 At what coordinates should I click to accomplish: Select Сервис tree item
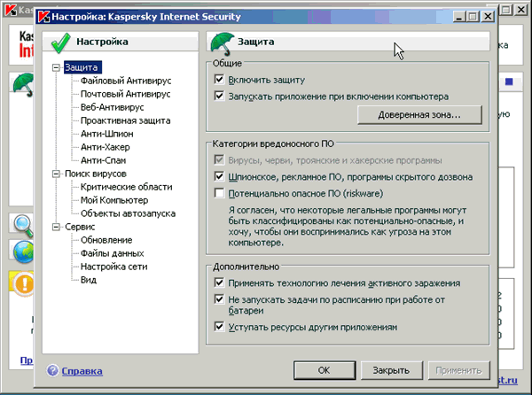click(x=80, y=227)
